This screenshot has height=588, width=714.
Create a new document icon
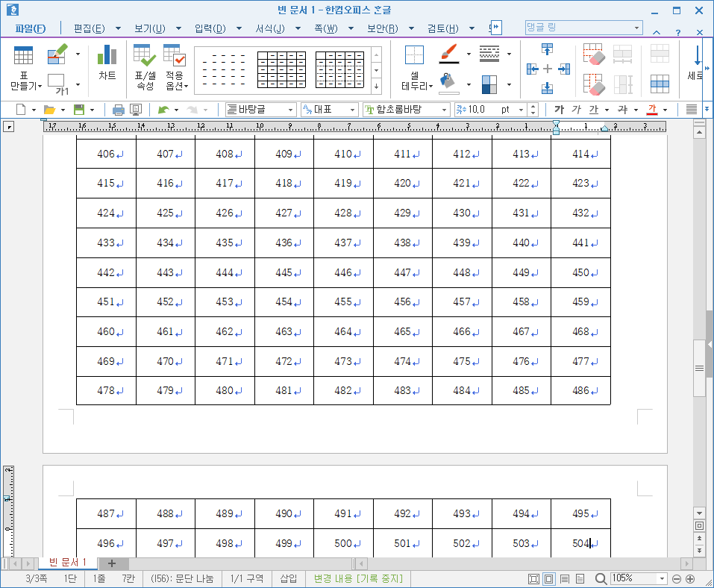tap(21, 109)
